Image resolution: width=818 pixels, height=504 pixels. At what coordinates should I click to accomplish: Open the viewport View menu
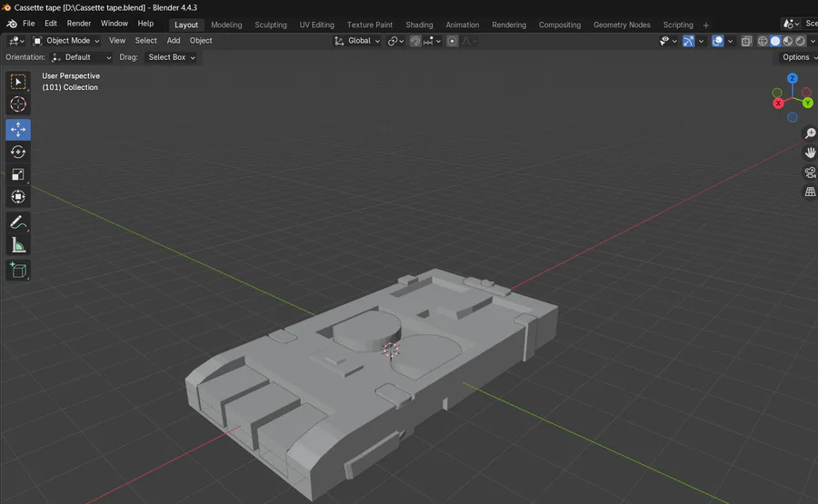pos(117,41)
